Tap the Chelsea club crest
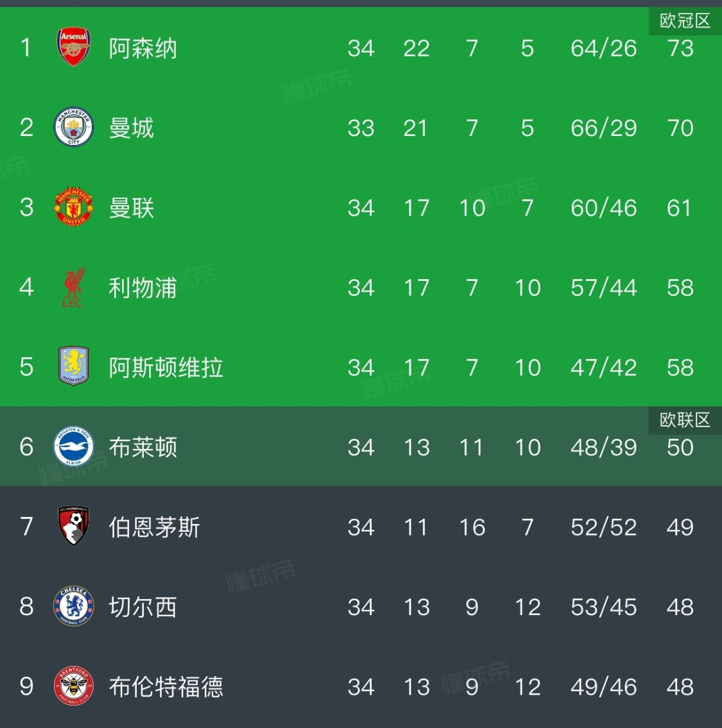The height and width of the screenshot is (728, 722). pyautogui.click(x=74, y=607)
